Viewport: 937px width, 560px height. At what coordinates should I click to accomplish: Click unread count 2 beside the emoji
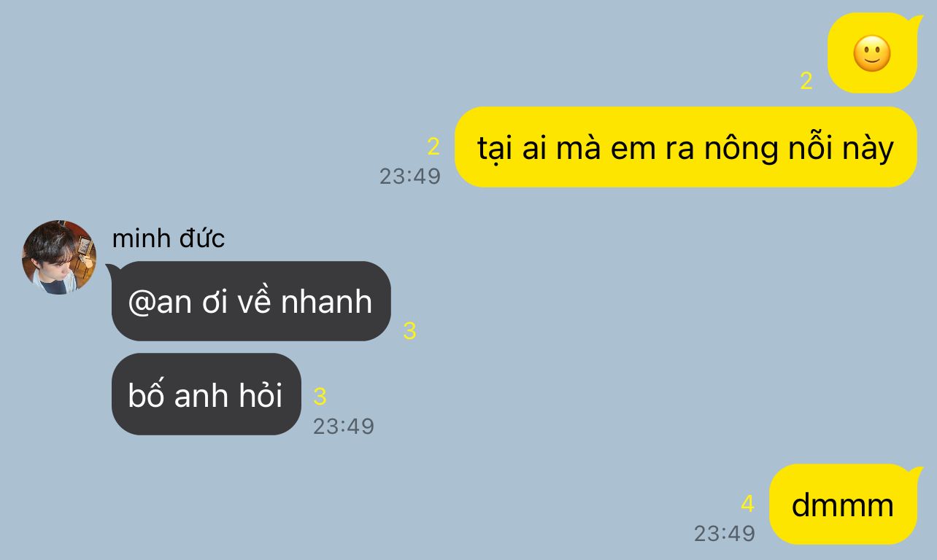pos(806,81)
